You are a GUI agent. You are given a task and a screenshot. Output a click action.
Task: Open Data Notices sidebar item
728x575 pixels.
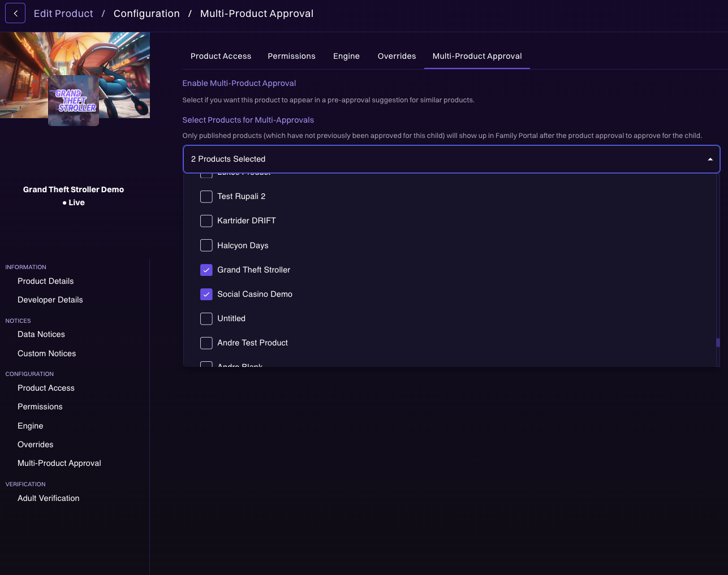coord(41,334)
